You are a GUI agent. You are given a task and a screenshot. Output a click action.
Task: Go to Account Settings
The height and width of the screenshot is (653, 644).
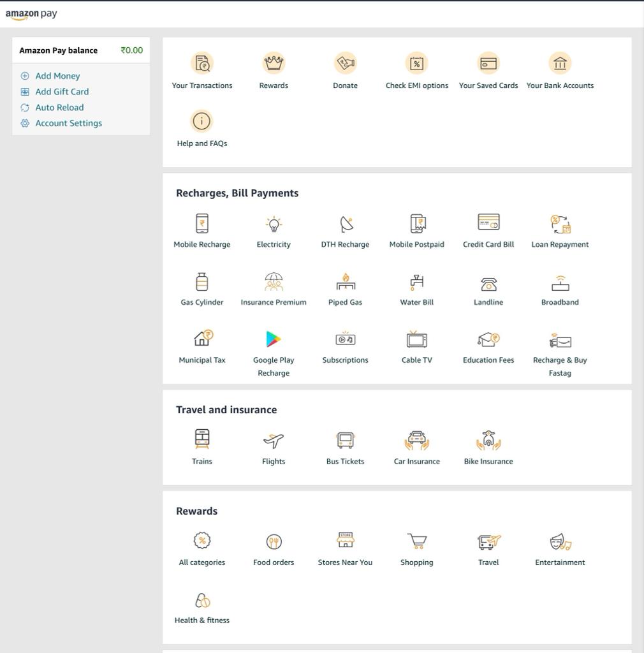point(68,123)
